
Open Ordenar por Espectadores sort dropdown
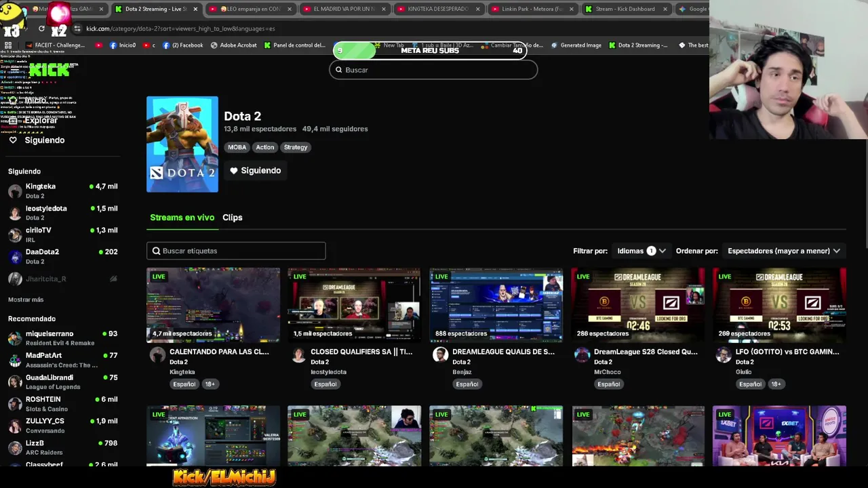pyautogui.click(x=784, y=251)
